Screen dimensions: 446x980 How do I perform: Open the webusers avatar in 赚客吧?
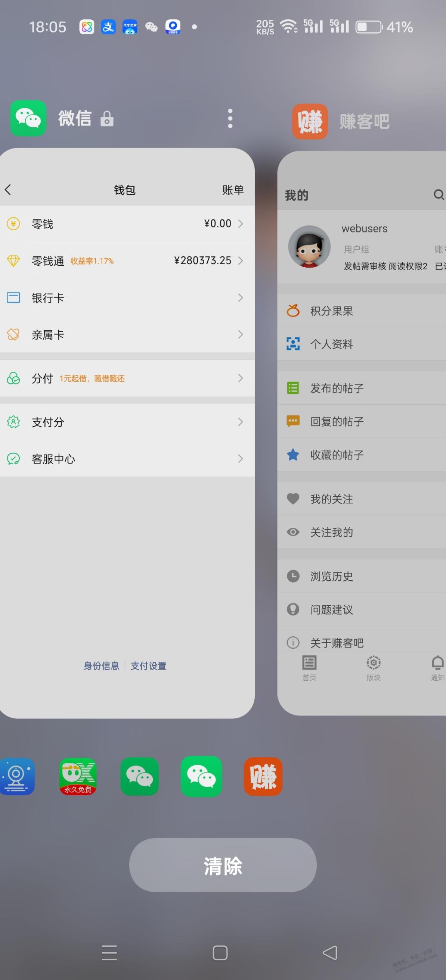tap(309, 247)
